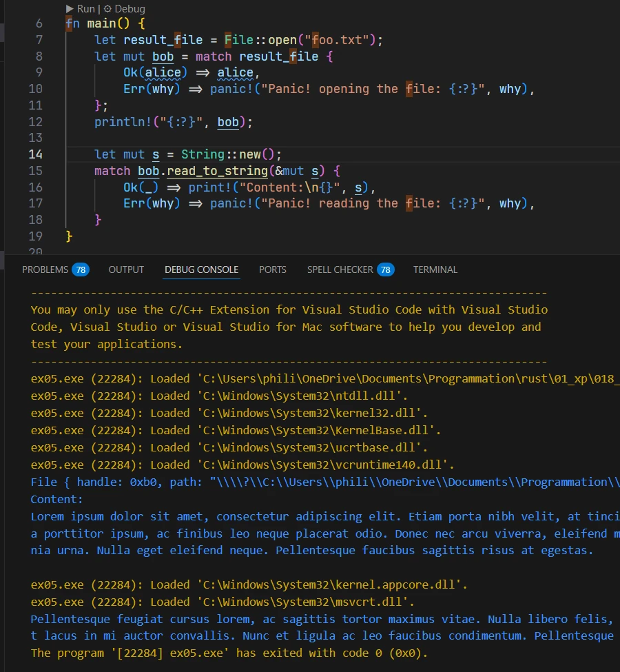This screenshot has height=672, width=620.
Task: Click read_to_string method on line 15
Action: tap(217, 171)
